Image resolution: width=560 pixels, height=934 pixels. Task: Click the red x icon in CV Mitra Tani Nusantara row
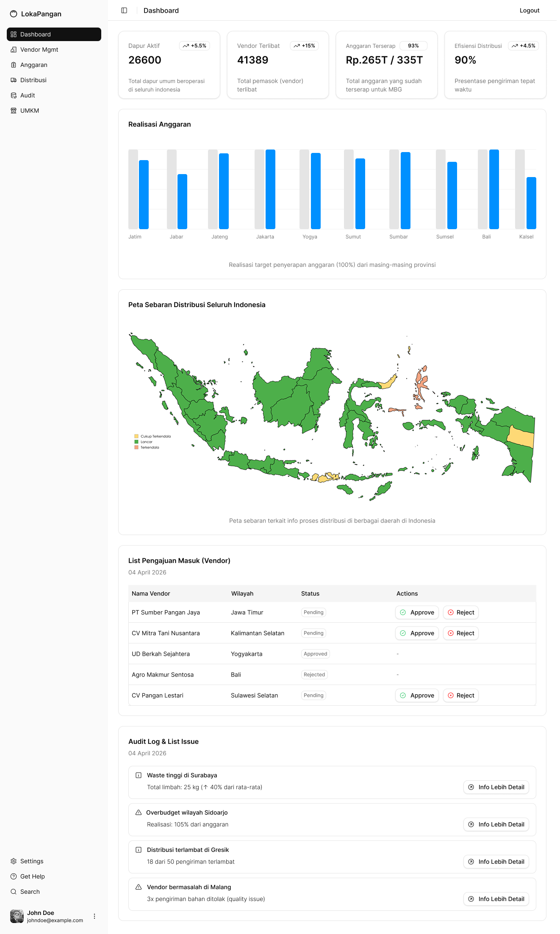(x=451, y=633)
